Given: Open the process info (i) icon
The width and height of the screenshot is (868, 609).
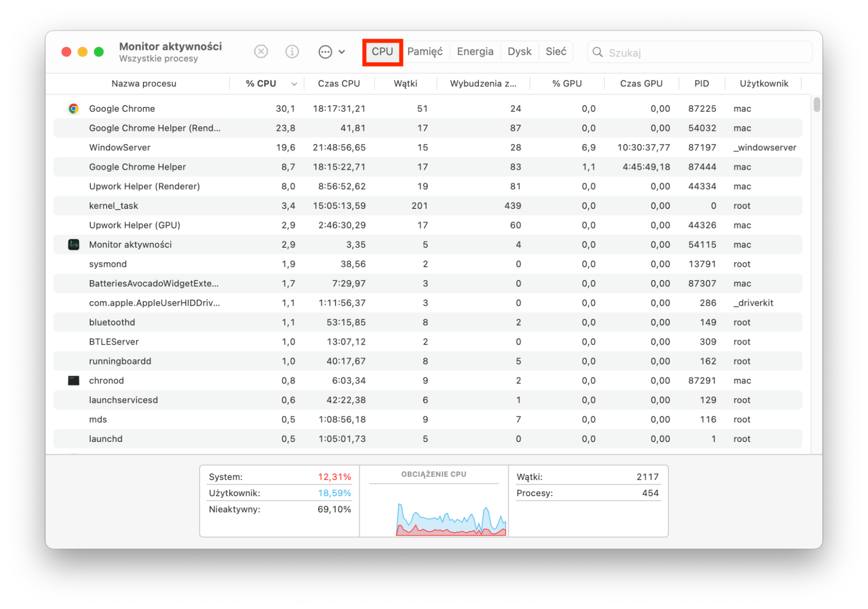Looking at the screenshot, I should [x=292, y=52].
